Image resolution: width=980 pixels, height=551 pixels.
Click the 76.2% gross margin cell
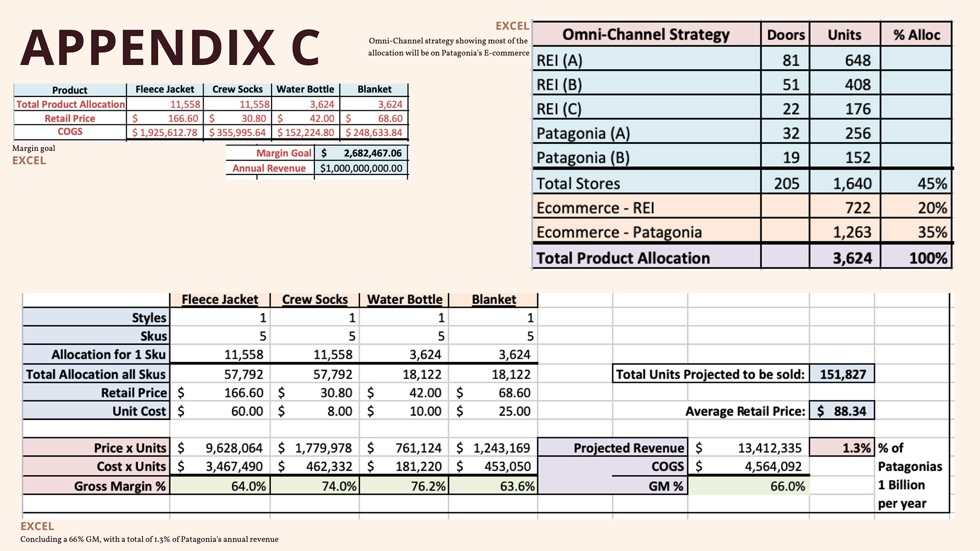click(405, 486)
